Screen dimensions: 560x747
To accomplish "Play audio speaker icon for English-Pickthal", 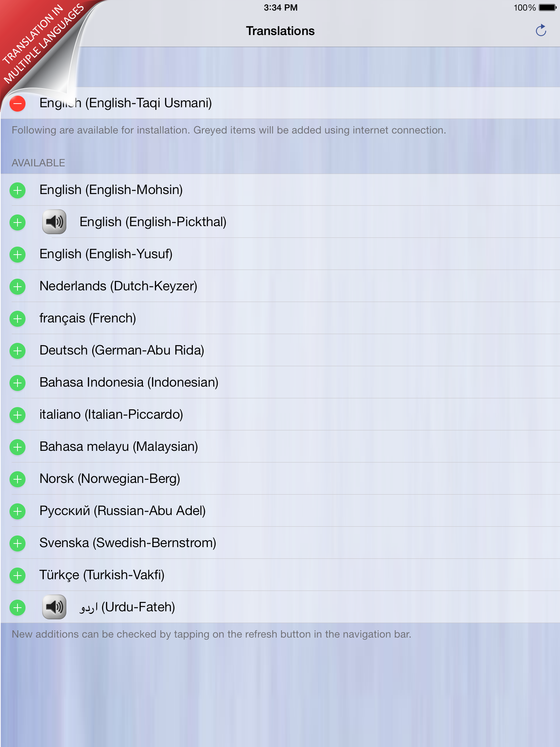I will tap(54, 222).
